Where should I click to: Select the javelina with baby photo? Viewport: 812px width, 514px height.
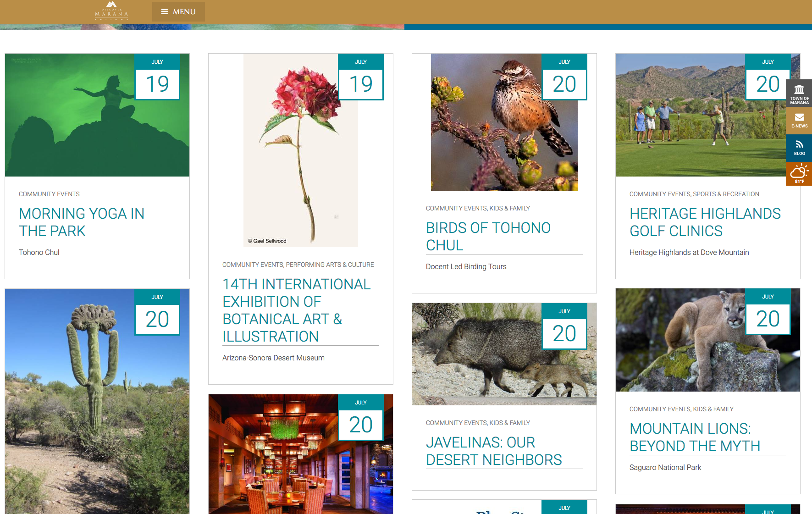point(504,354)
